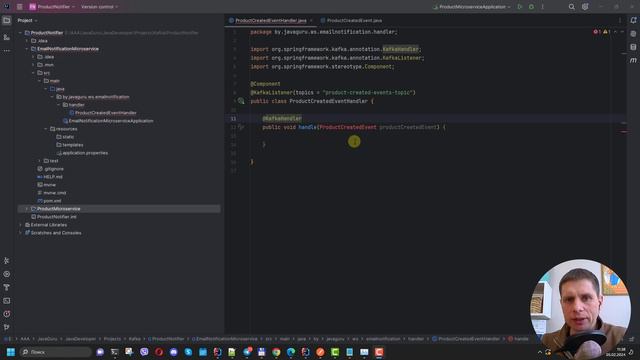The width and height of the screenshot is (640, 360).
Task: Start debugging with the bug icon
Action: point(531,7)
